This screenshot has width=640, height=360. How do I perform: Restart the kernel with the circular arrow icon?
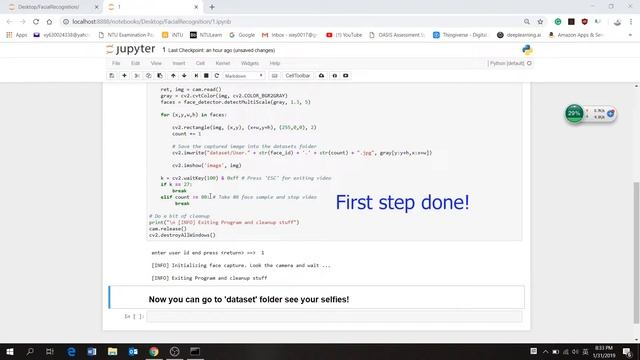[217, 76]
